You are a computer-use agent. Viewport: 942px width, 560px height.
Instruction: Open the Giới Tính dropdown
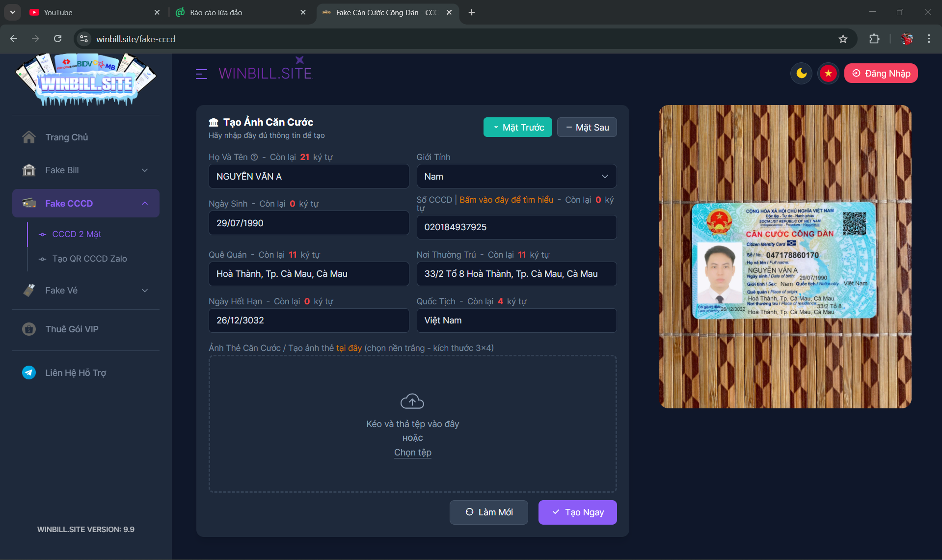tap(516, 176)
